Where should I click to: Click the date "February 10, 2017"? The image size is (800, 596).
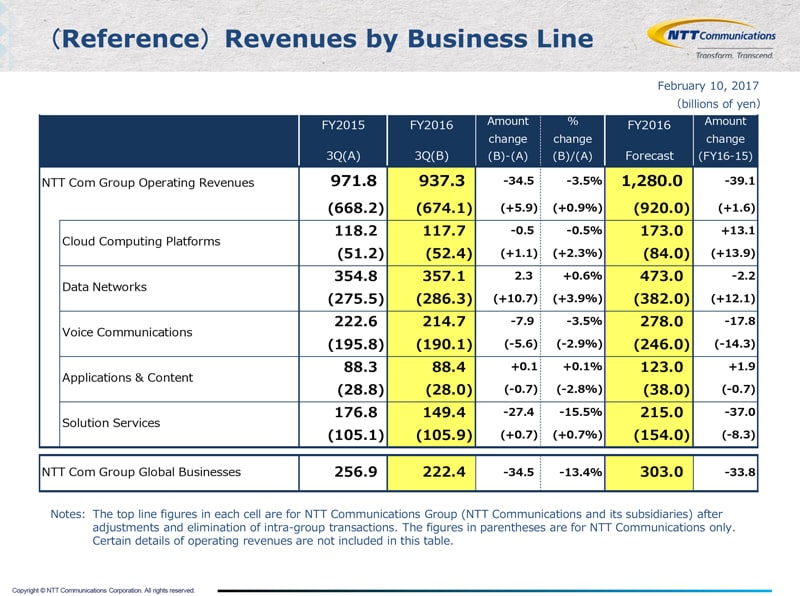[x=708, y=86]
